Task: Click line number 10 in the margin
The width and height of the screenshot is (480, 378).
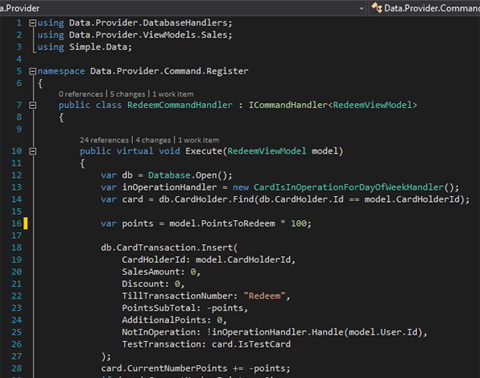Action: (17, 151)
